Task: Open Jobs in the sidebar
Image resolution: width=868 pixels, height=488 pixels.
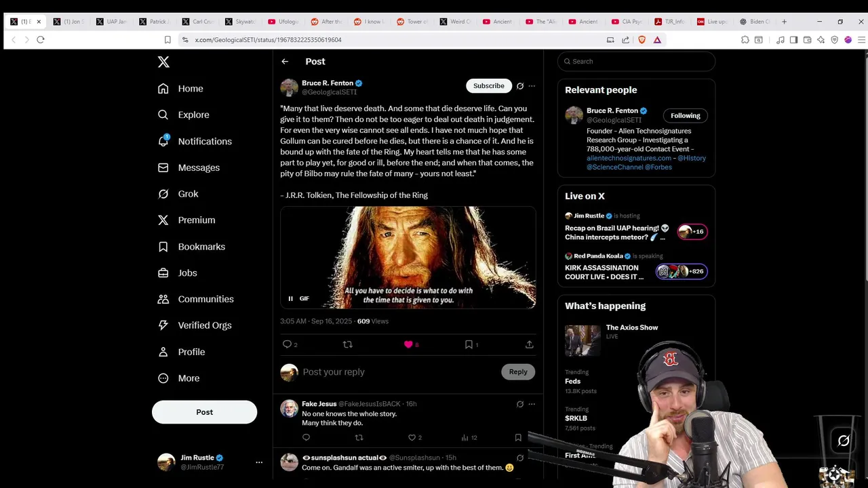Action: 177,273
